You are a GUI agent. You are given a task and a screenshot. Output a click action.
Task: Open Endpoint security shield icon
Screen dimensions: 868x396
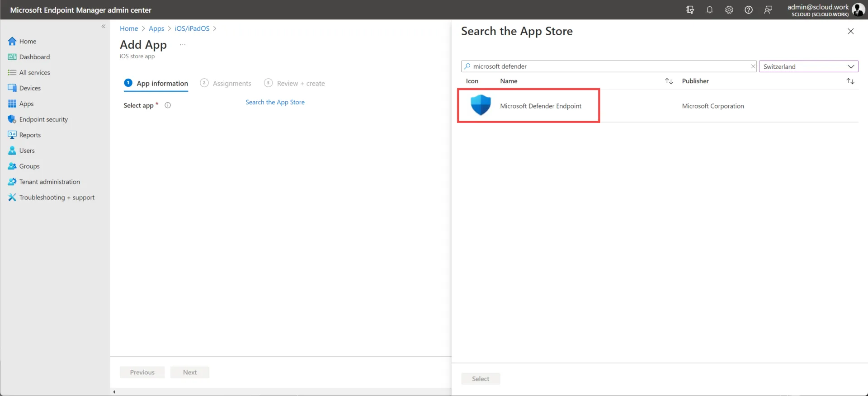click(x=12, y=119)
